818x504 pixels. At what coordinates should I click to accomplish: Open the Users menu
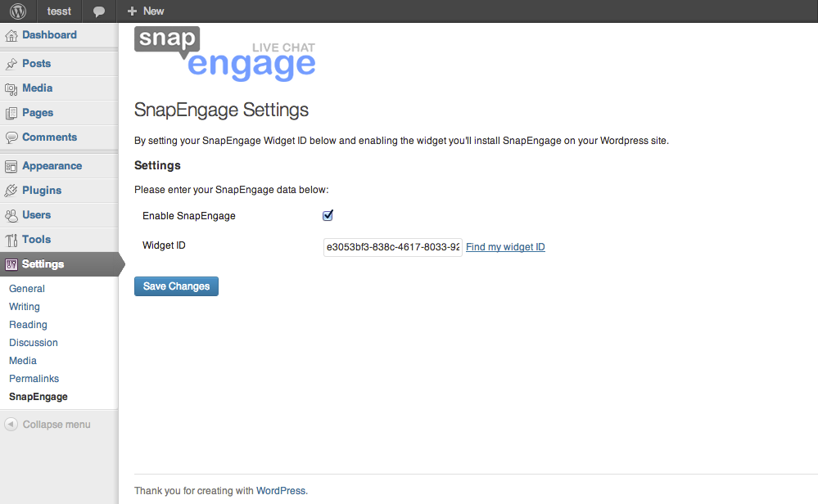(37, 214)
